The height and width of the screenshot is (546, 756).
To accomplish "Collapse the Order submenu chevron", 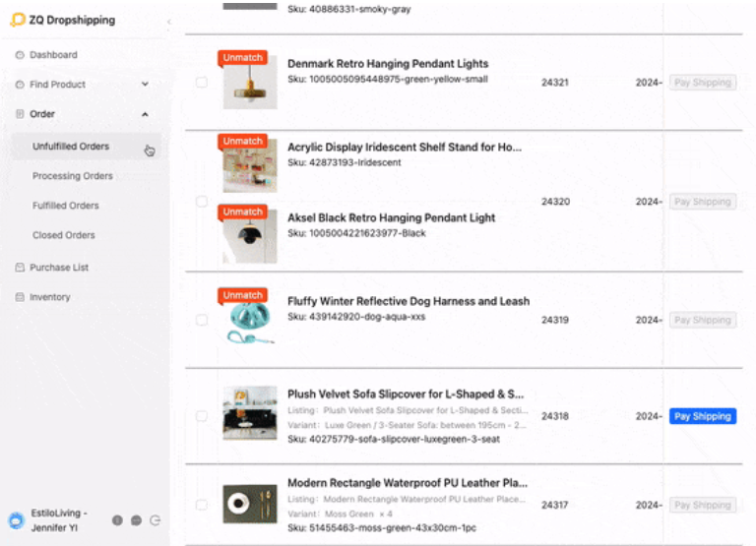I will 145,114.
